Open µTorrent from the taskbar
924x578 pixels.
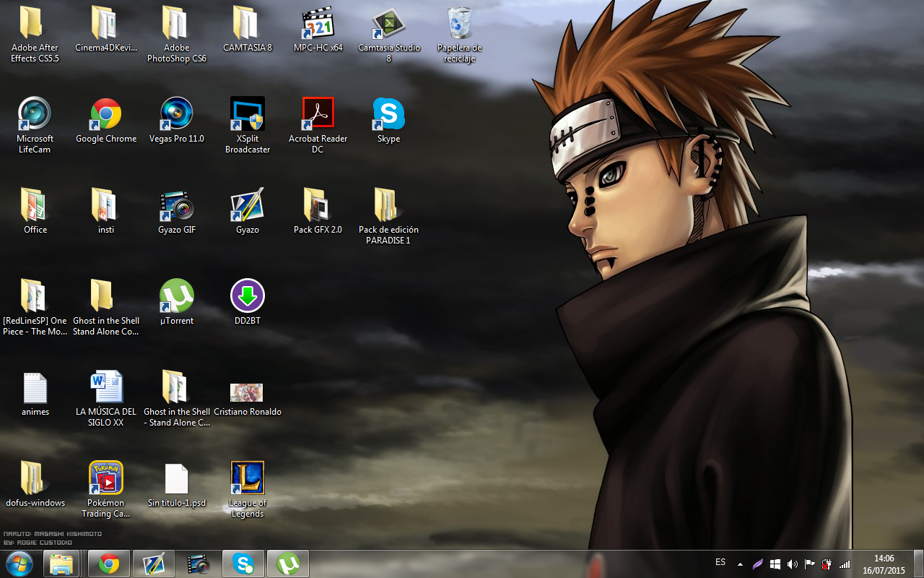click(288, 564)
